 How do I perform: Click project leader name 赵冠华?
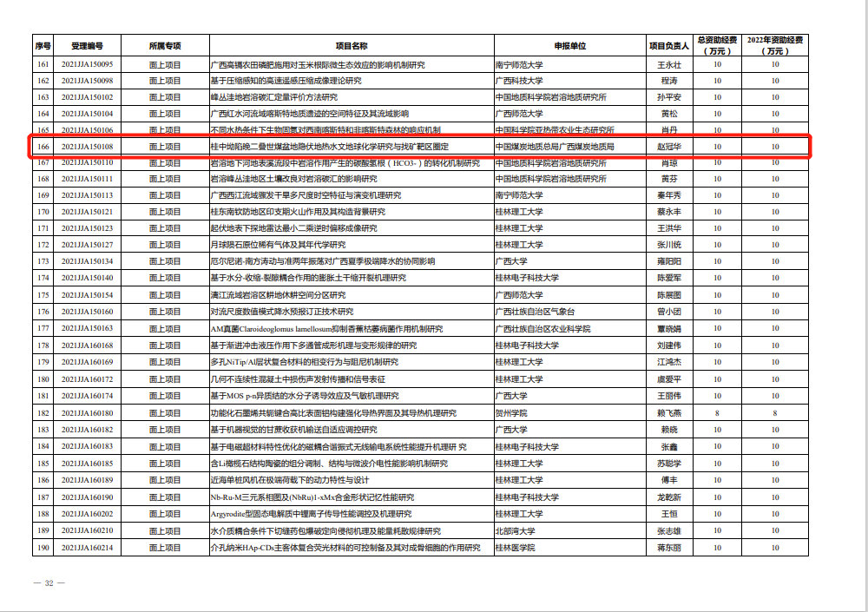click(669, 147)
